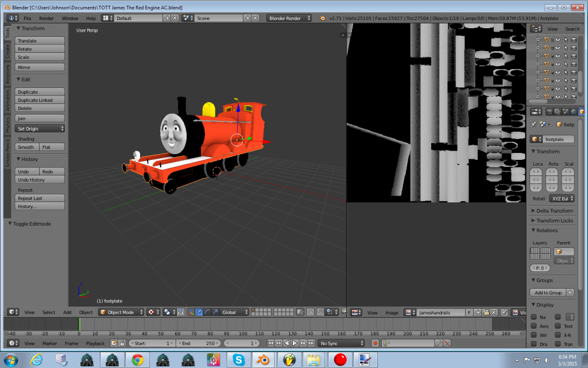
Task: Click the translate manipulator icon in 3D view header
Action: (x=199, y=312)
